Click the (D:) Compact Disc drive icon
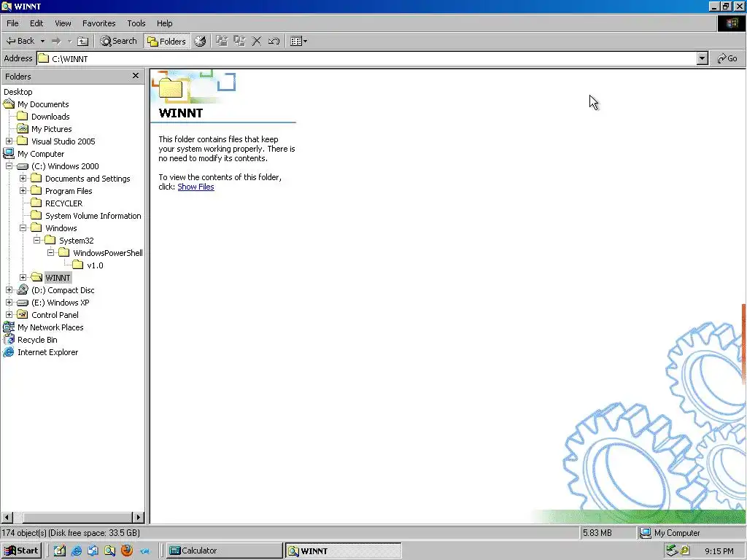Image resolution: width=747 pixels, height=560 pixels. pyautogui.click(x=23, y=290)
